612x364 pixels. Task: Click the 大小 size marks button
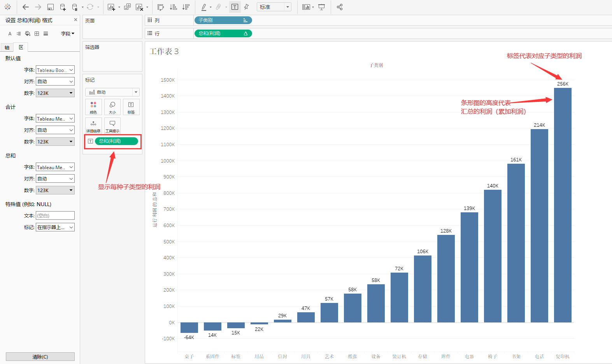[112, 107]
